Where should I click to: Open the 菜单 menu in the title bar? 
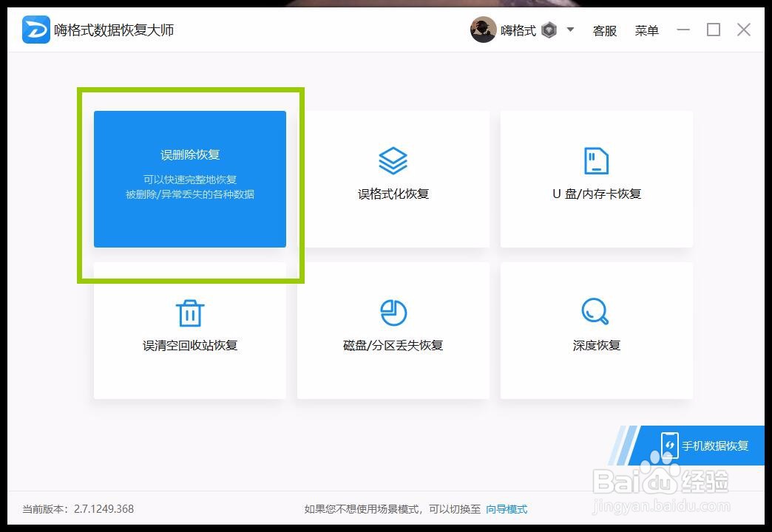coord(647,30)
